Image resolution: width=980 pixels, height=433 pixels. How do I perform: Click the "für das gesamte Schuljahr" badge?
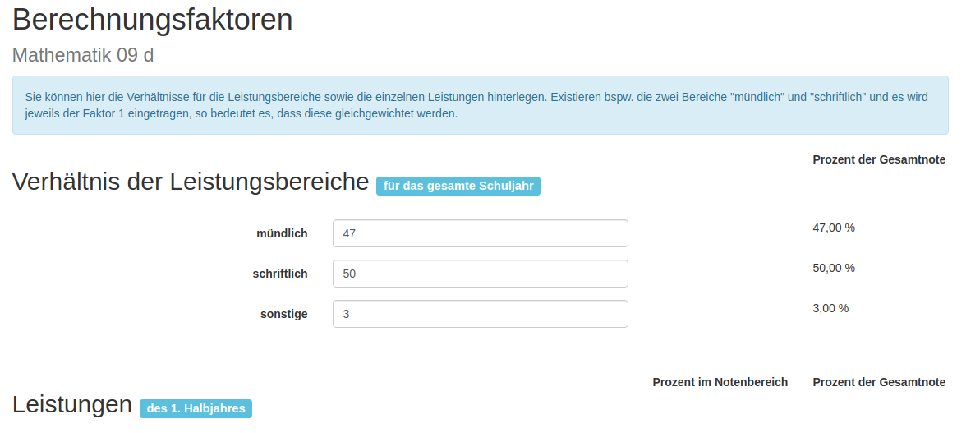[x=458, y=186]
